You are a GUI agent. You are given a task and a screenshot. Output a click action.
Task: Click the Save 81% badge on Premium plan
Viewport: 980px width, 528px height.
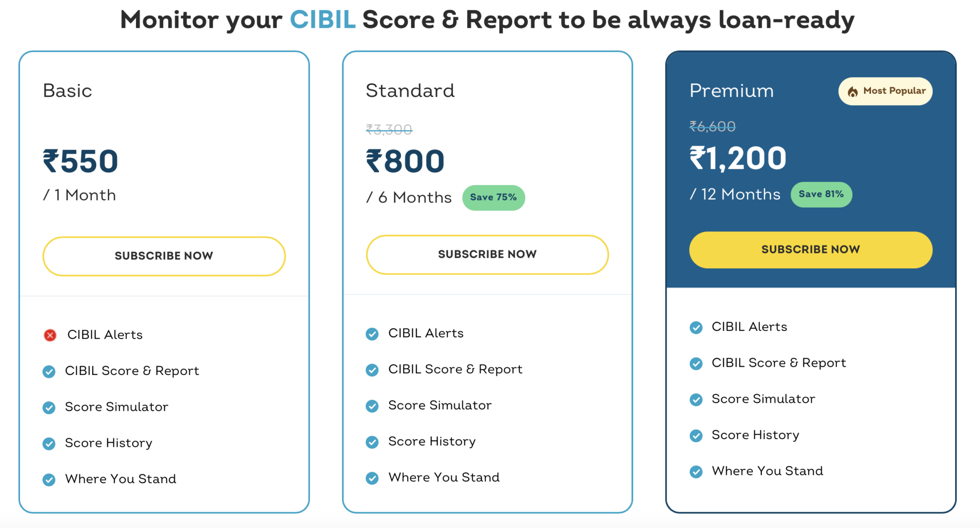[x=822, y=194]
